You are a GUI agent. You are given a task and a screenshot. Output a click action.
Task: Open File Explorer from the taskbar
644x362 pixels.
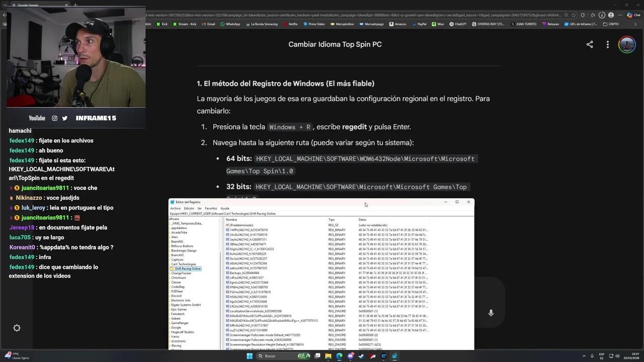[328, 356]
